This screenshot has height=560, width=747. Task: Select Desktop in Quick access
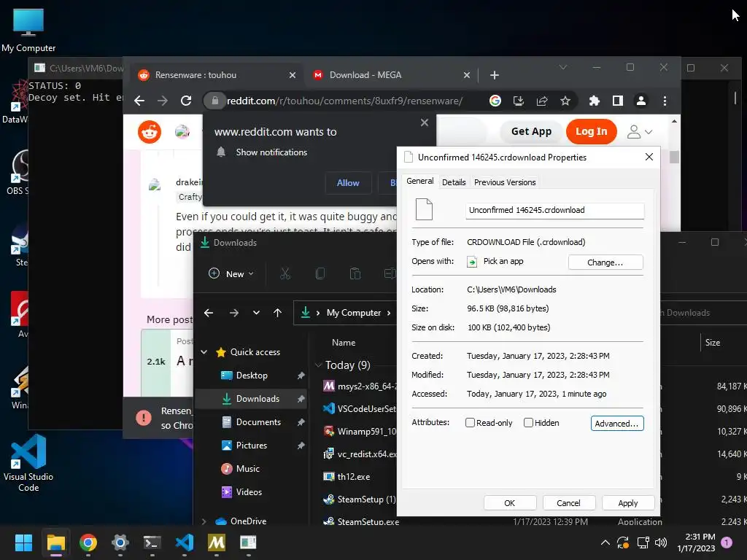point(252,376)
